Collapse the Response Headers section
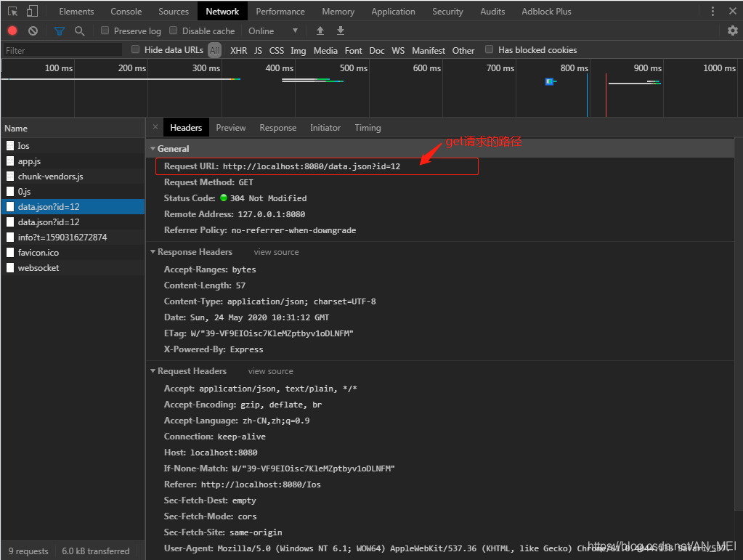Image resolution: width=743 pixels, height=560 pixels. pyautogui.click(x=153, y=252)
